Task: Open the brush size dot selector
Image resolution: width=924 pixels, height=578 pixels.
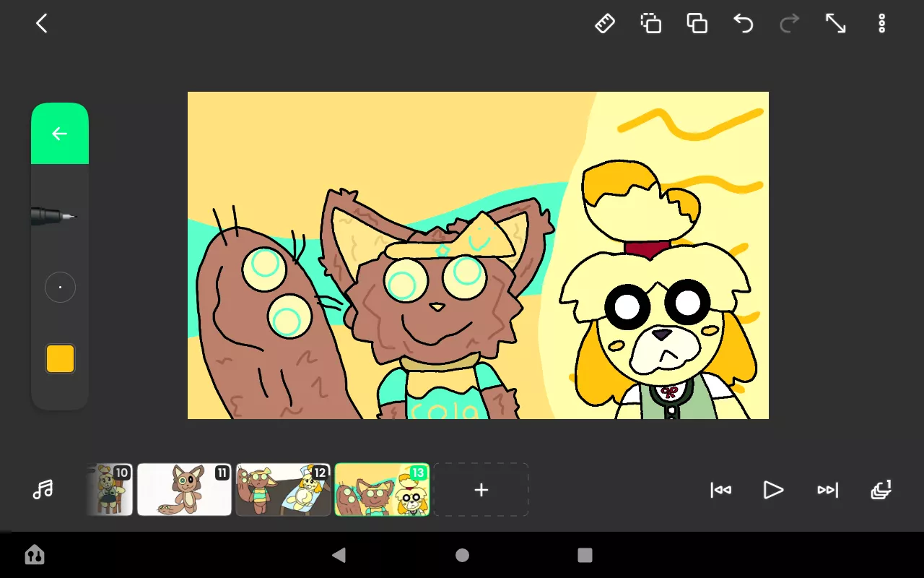Action: 60,287
